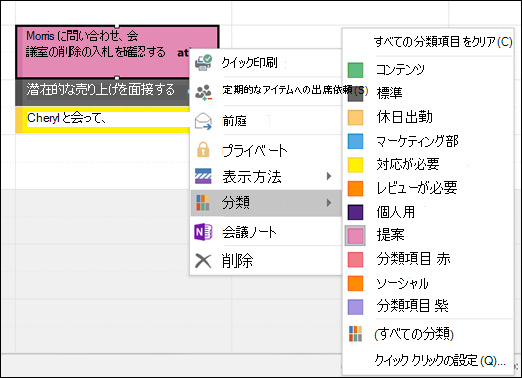Click the OneNote 会議ノート icon
522x378 pixels.
pos(203,232)
